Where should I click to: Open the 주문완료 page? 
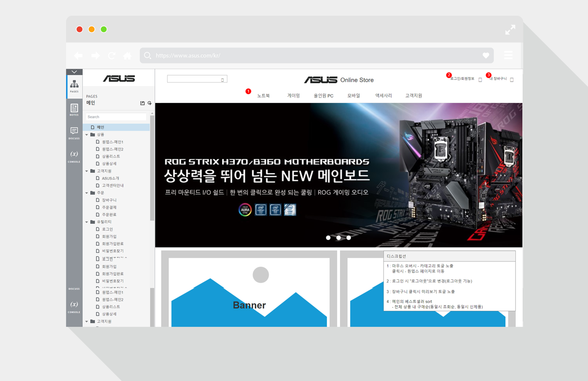coord(109,215)
